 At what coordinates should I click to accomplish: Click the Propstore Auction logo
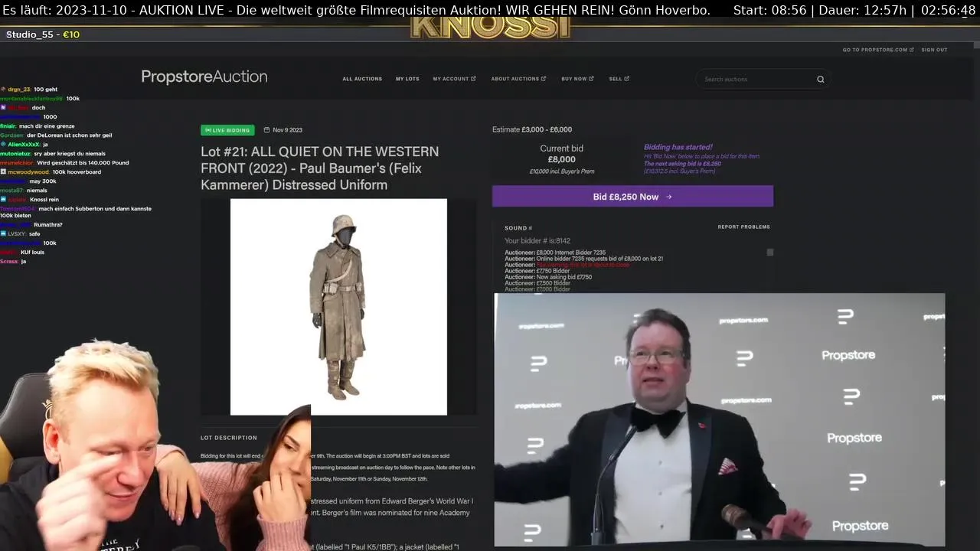204,77
